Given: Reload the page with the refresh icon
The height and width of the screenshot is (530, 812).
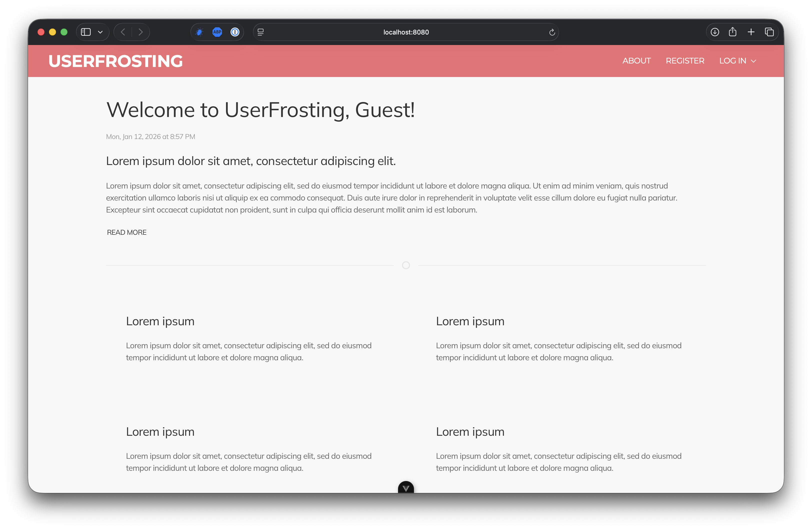Looking at the screenshot, I should 552,32.
